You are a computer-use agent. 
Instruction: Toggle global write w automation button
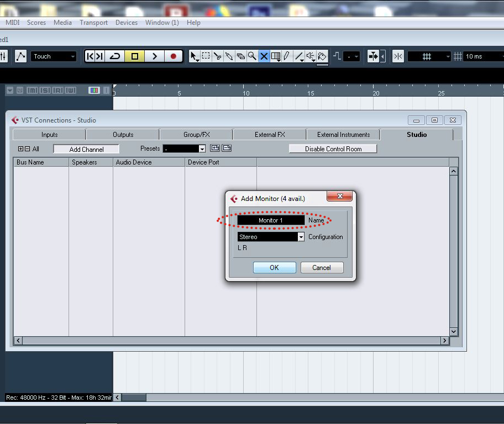click(x=71, y=91)
